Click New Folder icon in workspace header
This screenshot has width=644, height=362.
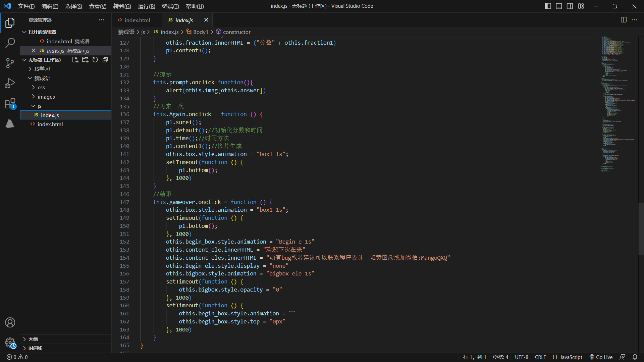(x=85, y=60)
